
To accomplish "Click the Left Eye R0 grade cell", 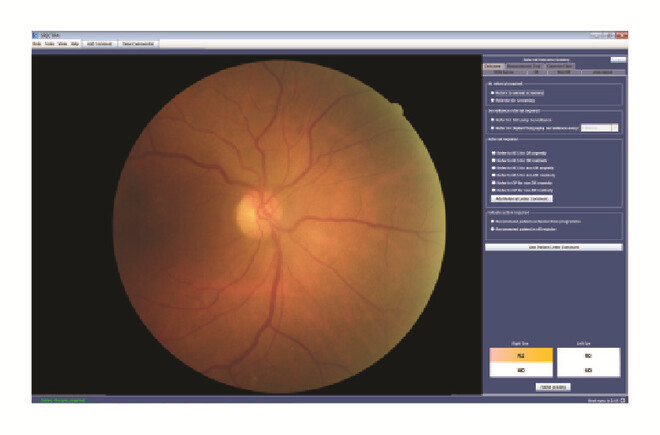I will pos(588,355).
